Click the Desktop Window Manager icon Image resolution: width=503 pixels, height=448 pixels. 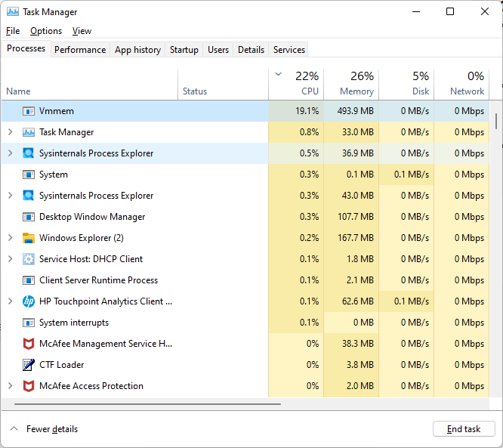pos(29,217)
